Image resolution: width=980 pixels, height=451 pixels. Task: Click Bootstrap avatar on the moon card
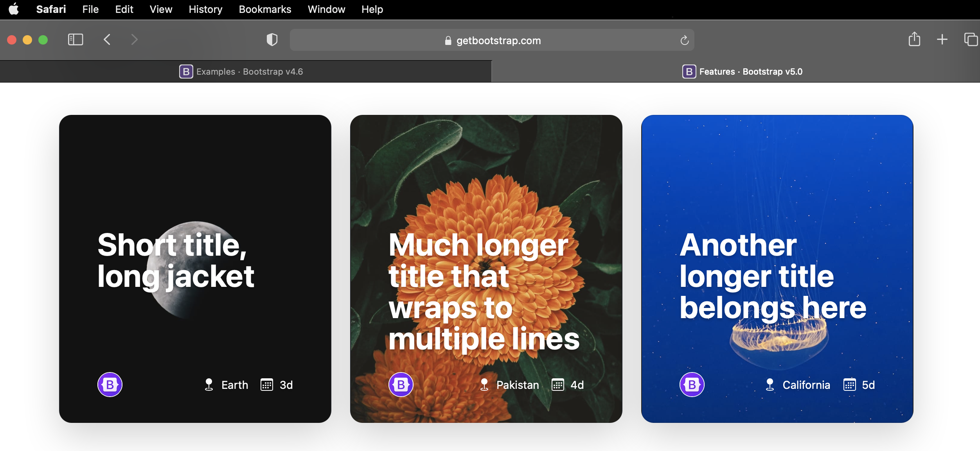coord(110,385)
